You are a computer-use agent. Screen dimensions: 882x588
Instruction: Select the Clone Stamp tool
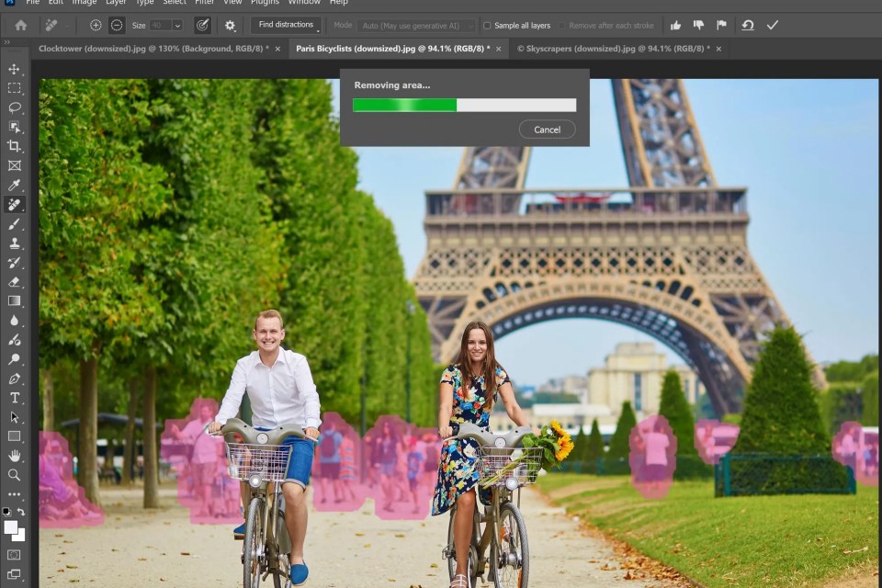[15, 243]
